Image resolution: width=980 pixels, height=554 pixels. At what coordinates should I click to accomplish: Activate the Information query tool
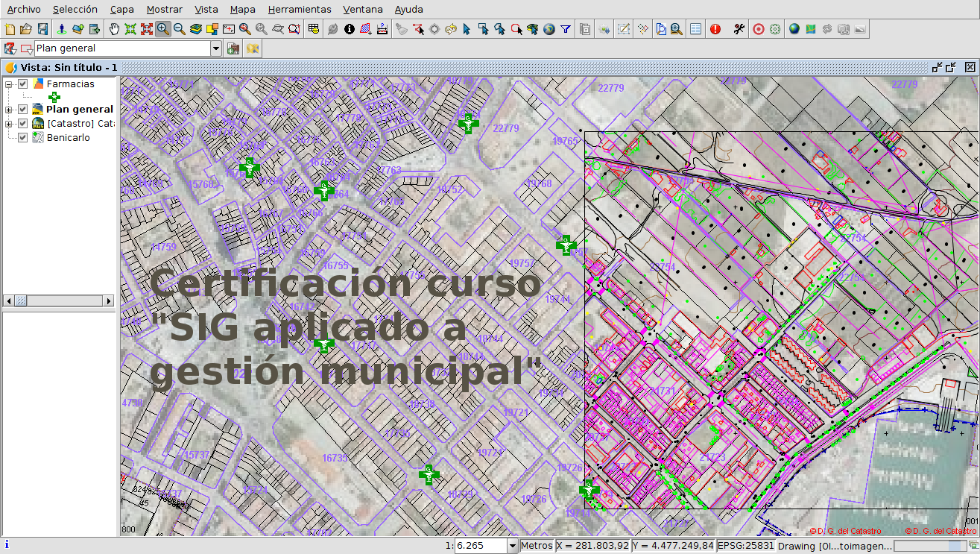349,29
